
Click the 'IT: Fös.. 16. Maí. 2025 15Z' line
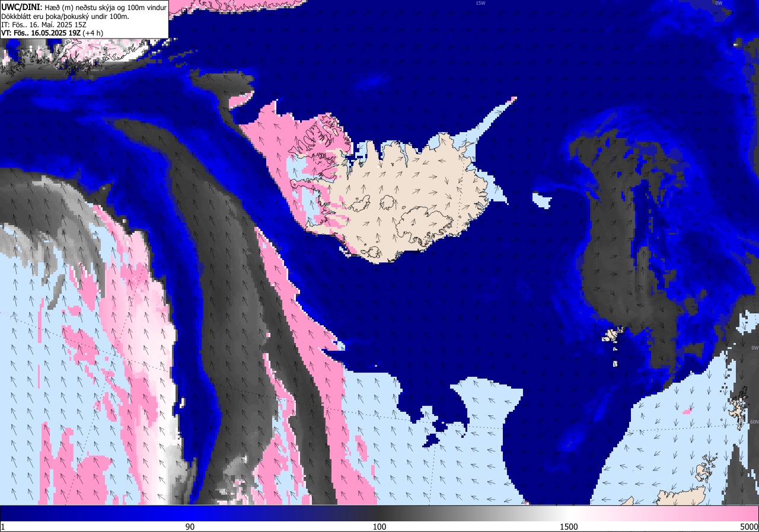click(43, 25)
